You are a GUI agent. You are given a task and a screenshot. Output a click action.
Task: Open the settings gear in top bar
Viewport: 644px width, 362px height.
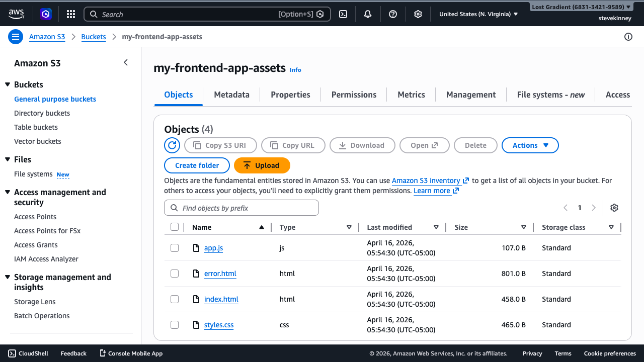[x=418, y=14]
